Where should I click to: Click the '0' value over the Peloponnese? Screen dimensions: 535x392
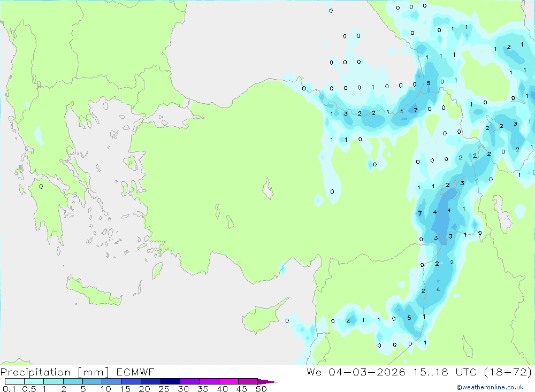(41, 187)
